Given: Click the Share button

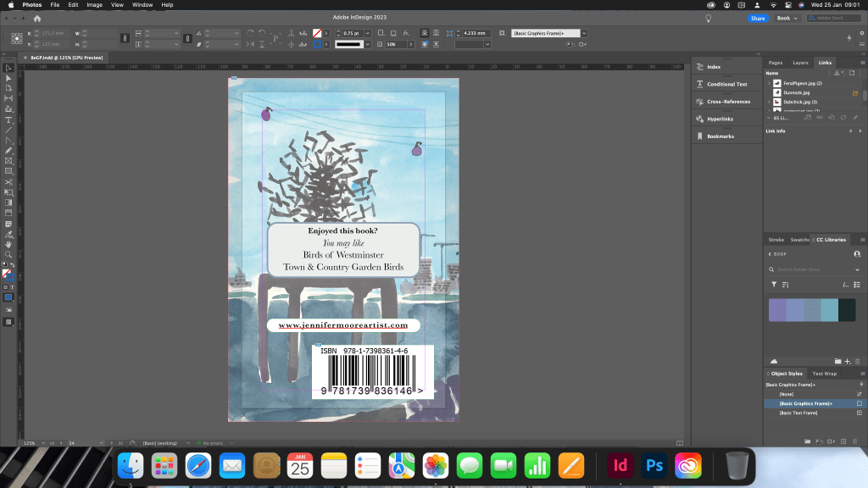Looking at the screenshot, I should (x=757, y=18).
